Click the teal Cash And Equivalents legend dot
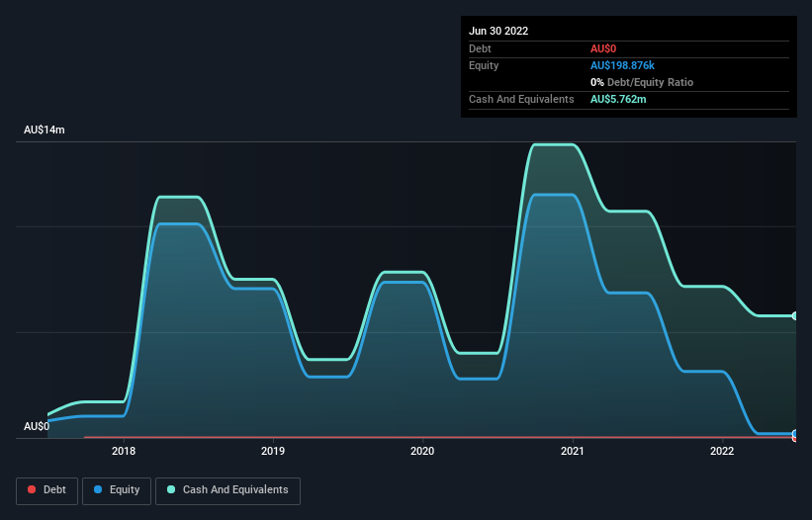 171,489
